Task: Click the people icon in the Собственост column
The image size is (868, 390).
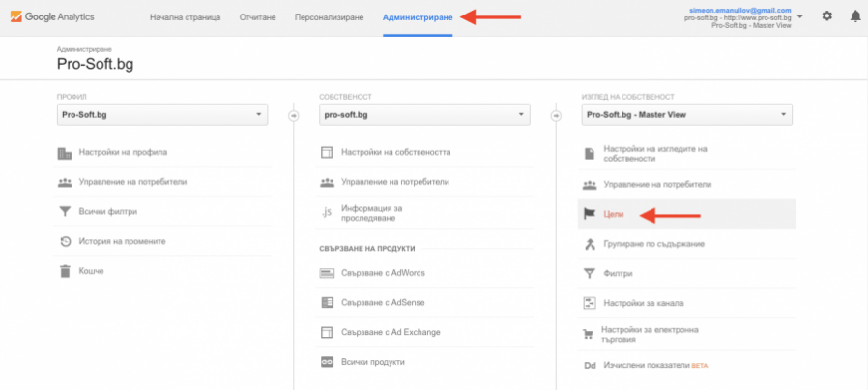Action: coord(327,182)
